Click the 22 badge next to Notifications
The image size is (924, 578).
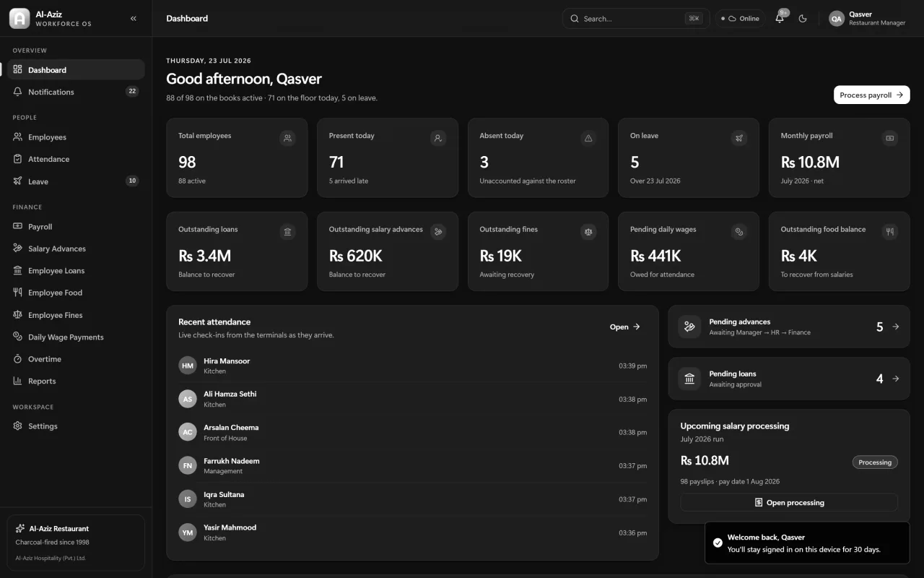click(132, 92)
